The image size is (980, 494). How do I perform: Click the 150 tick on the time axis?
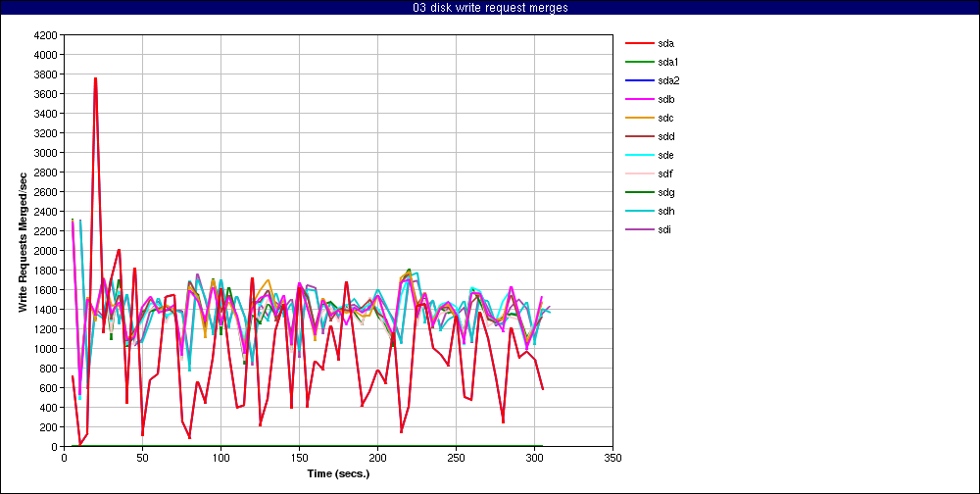[x=299, y=458]
